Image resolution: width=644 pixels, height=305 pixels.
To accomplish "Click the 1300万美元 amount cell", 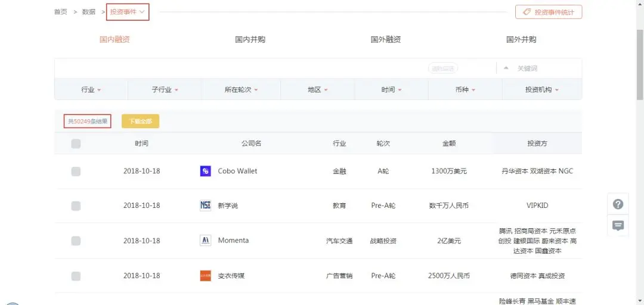I will pos(449,172).
